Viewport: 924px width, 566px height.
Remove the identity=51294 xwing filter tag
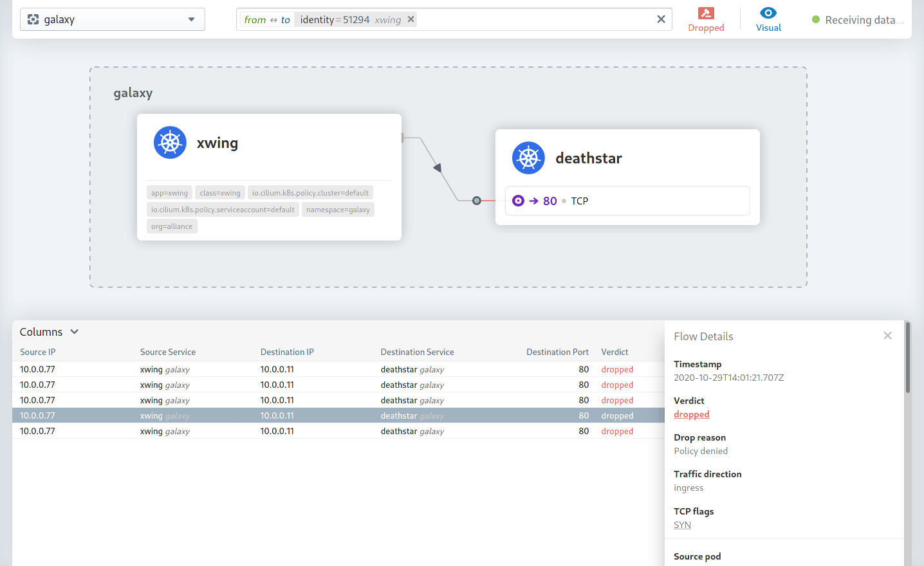click(x=411, y=19)
